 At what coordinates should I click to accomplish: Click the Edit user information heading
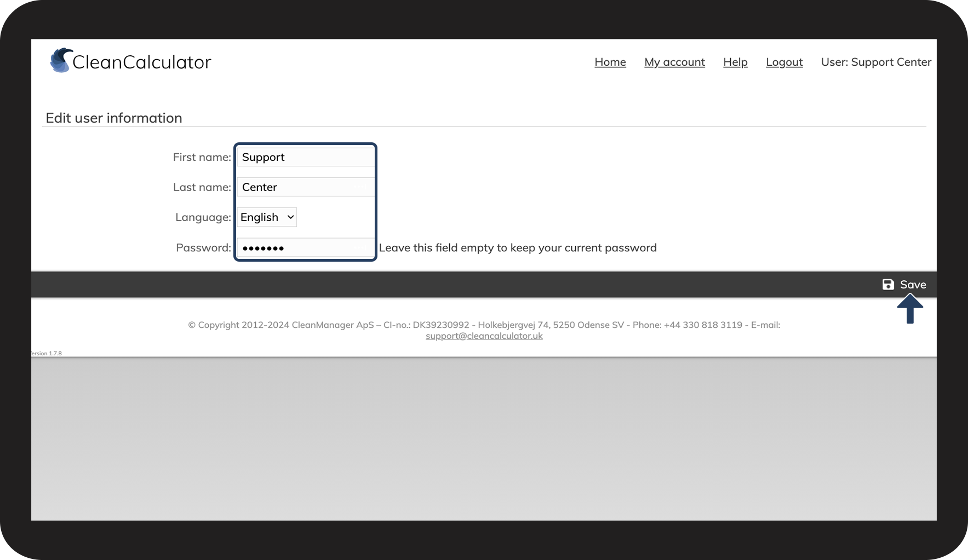pos(114,118)
